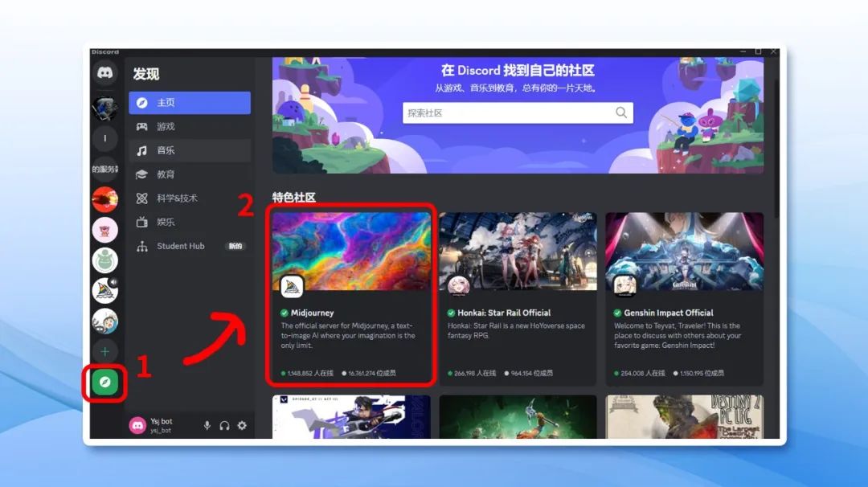The height and width of the screenshot is (487, 868).
Task: Open the Genshin Impact Official card
Action: click(684, 297)
